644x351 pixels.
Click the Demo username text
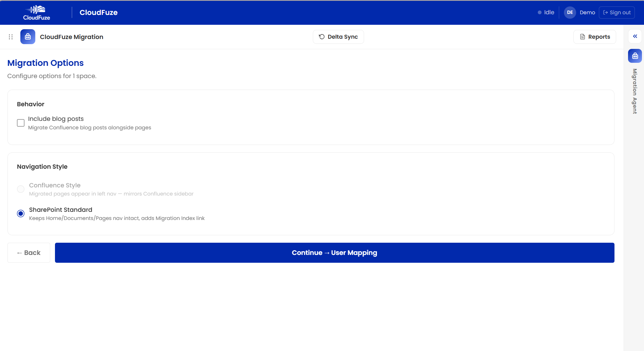[x=587, y=13]
